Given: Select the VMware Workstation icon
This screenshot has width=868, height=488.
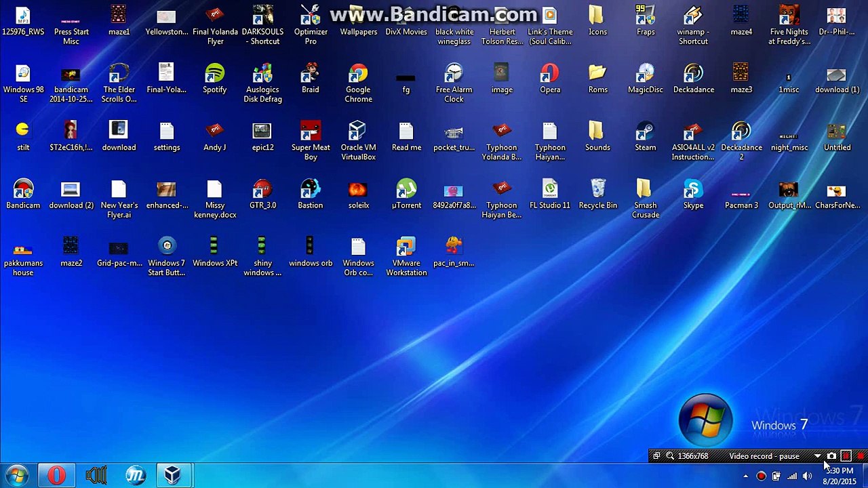Looking at the screenshot, I should coord(406,256).
